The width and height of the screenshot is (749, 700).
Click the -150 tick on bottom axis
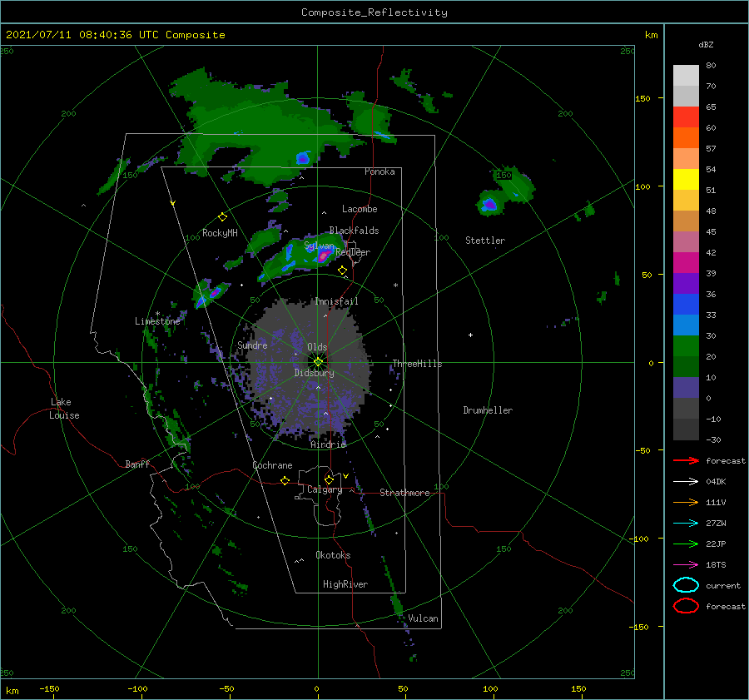tap(49, 688)
